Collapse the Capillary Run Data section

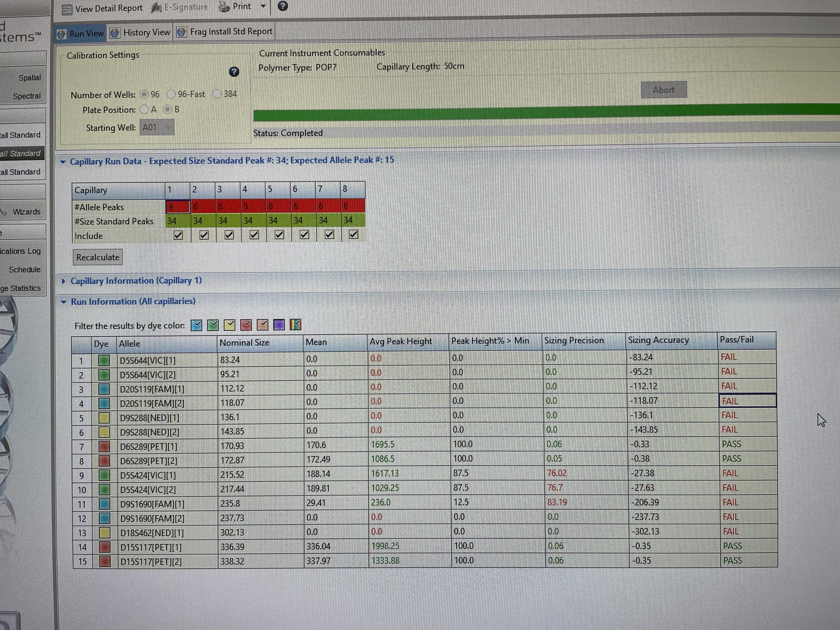63,162
